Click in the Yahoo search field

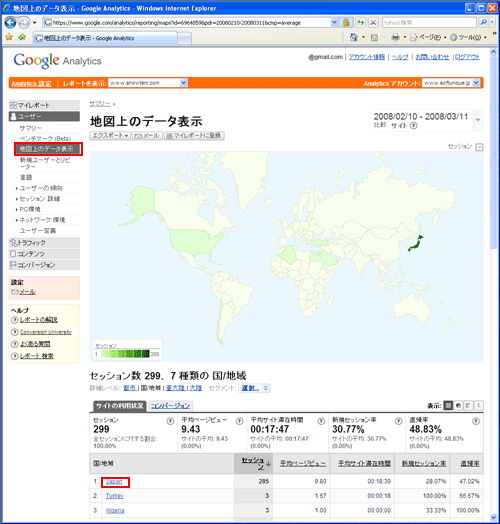tap(429, 22)
